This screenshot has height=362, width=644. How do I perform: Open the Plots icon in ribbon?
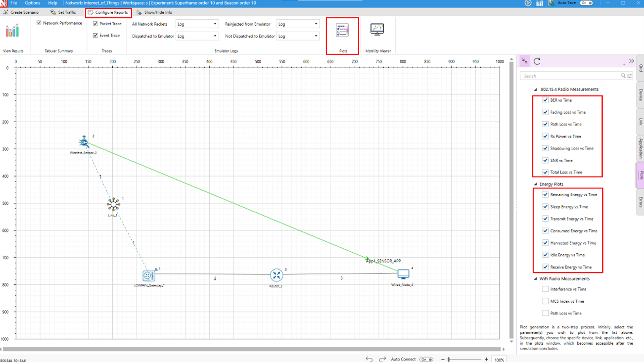tap(342, 31)
